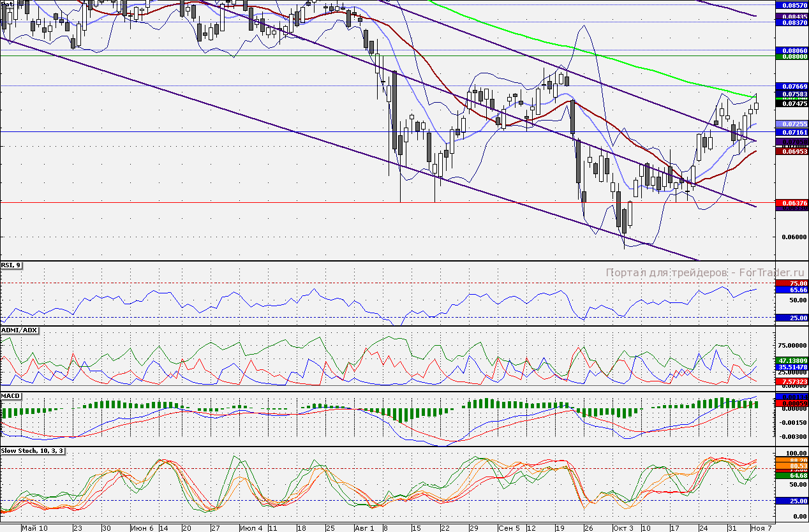Click the MACD indicator label
Image resolution: width=809 pixels, height=532 pixels.
coord(11,396)
